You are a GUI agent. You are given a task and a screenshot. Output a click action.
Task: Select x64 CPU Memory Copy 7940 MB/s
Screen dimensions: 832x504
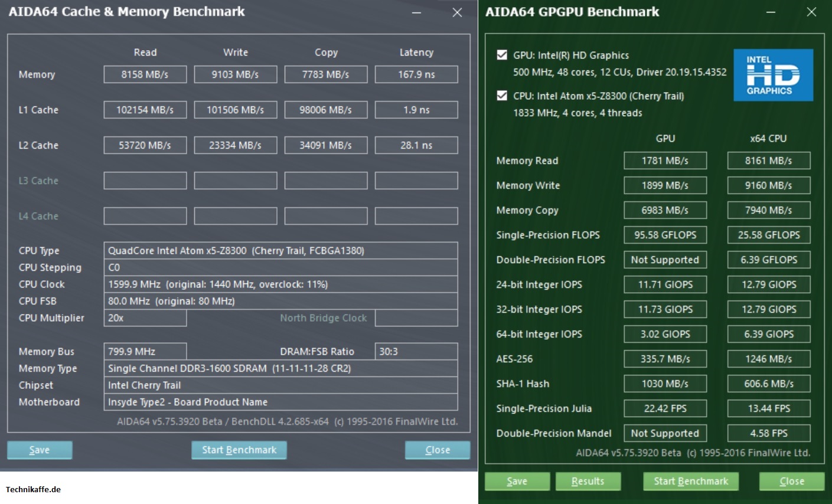point(769,210)
